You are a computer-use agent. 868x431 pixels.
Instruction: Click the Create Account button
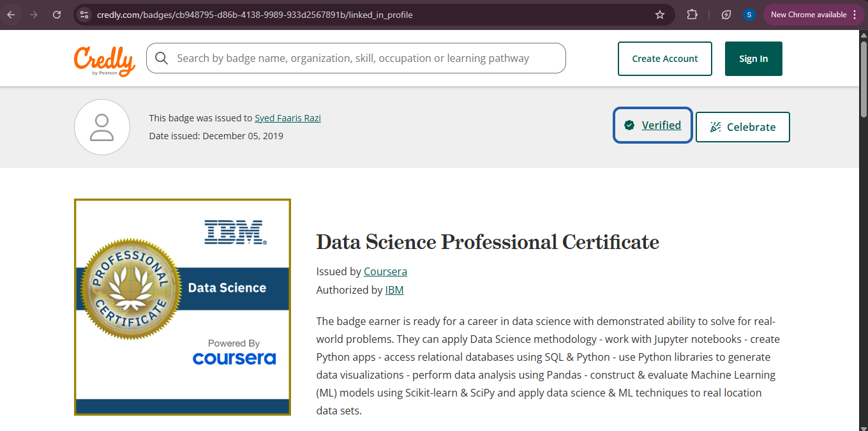point(665,59)
